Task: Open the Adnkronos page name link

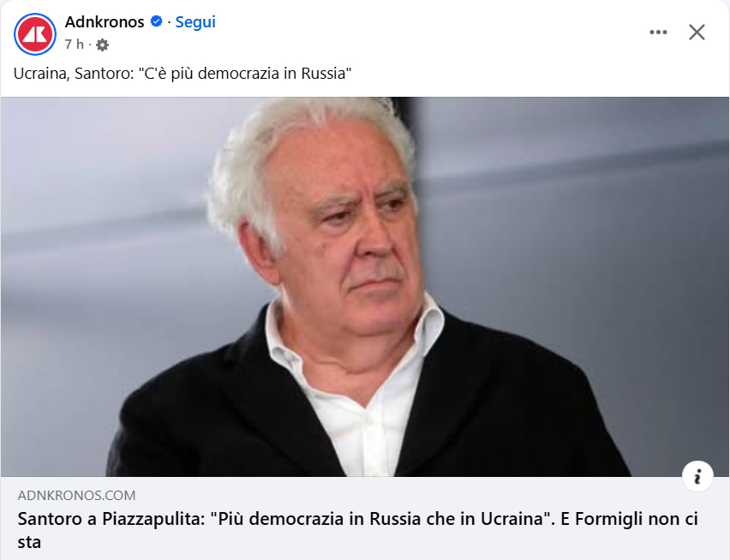Action: click(105, 22)
